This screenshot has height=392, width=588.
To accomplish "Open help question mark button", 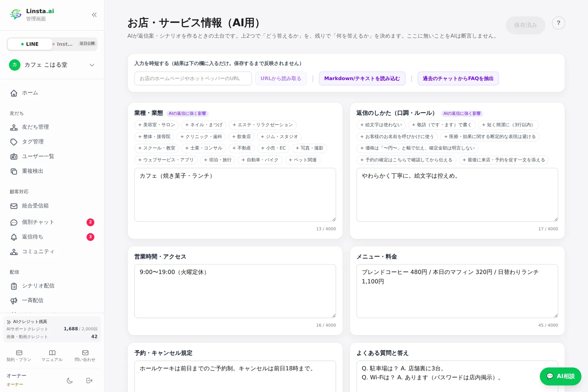I will click(558, 23).
